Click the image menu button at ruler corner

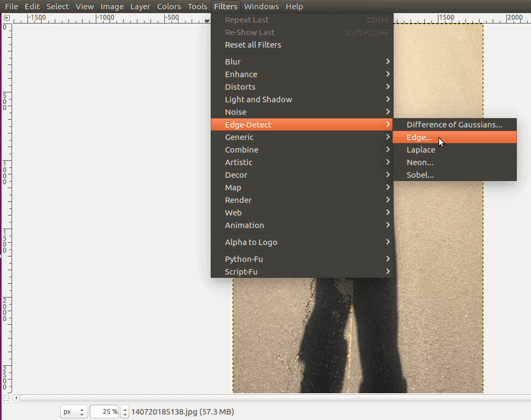(x=7, y=18)
